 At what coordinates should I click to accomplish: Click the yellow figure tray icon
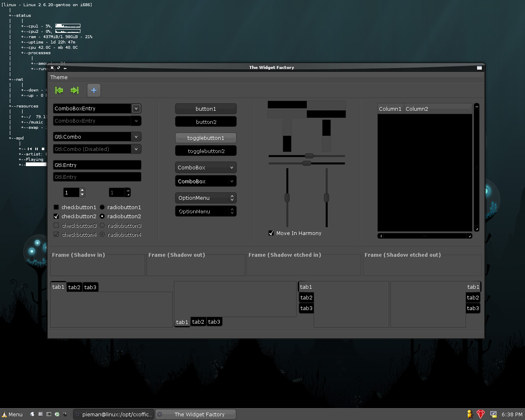click(x=470, y=414)
